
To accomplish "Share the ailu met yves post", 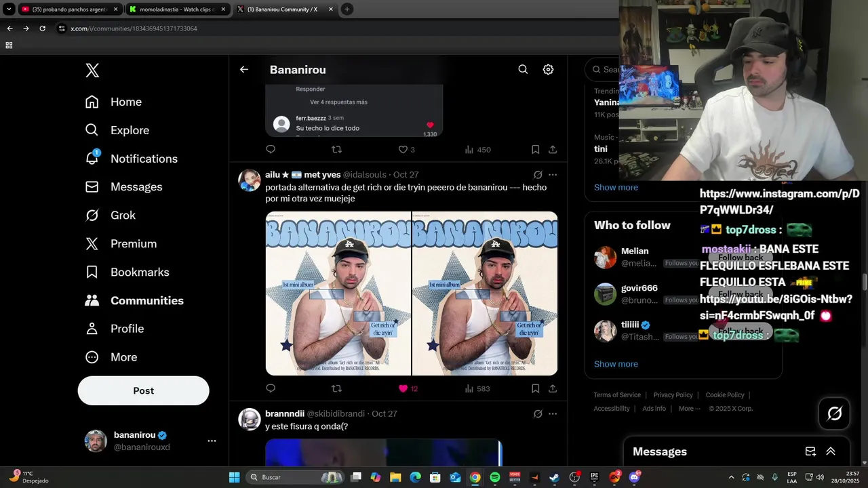I will coord(553,388).
